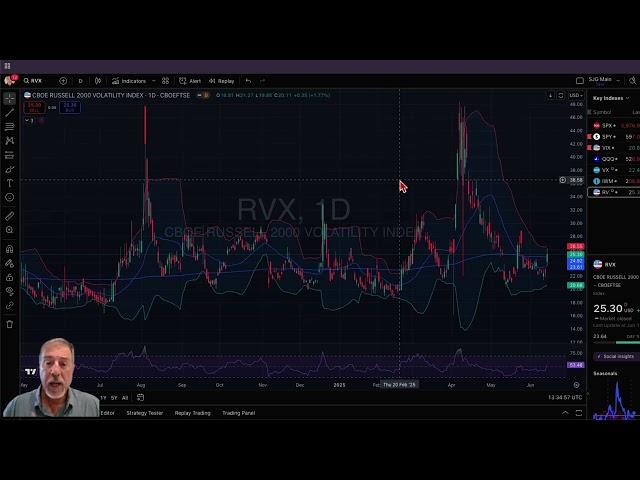Select the Fibonacci retracement tool
The width and height of the screenshot is (640, 480).
pyautogui.click(x=9, y=127)
